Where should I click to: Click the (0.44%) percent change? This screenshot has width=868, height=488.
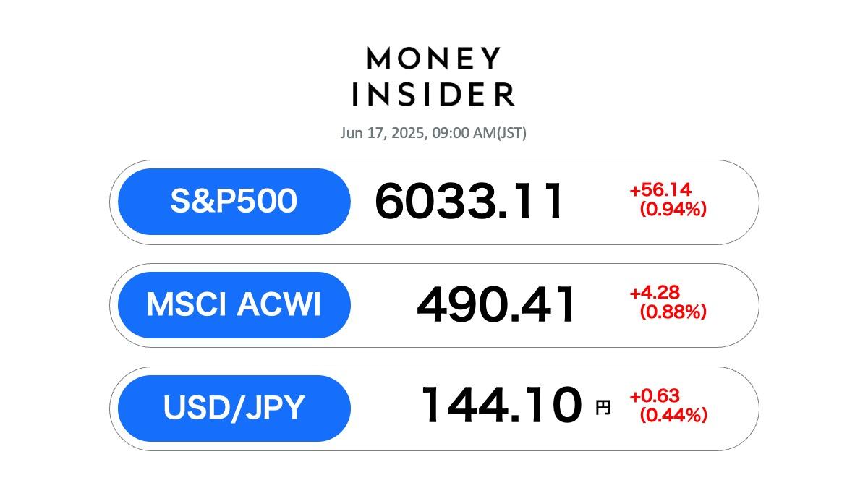pyautogui.click(x=673, y=416)
